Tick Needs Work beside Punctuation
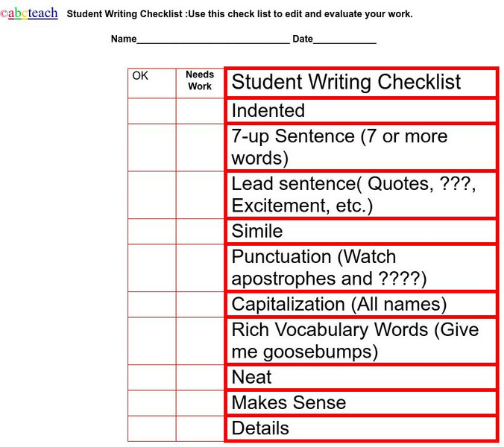Screen dimensions: 504x447 (200, 268)
